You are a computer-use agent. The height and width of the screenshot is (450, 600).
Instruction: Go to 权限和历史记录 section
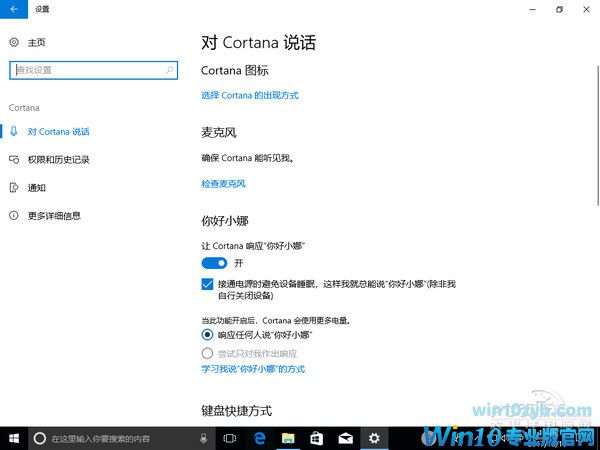click(59, 160)
